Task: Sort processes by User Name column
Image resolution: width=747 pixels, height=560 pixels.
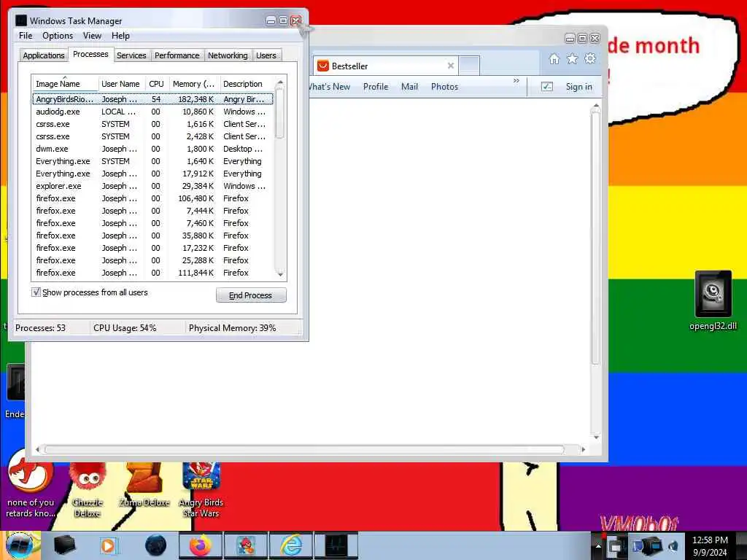Action: coord(120,84)
